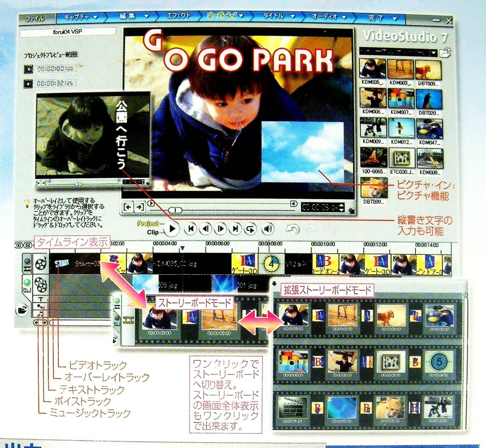This screenshot has width=486, height=448.
Task: Select library thumbnail KDM007_
Action: click(401, 98)
